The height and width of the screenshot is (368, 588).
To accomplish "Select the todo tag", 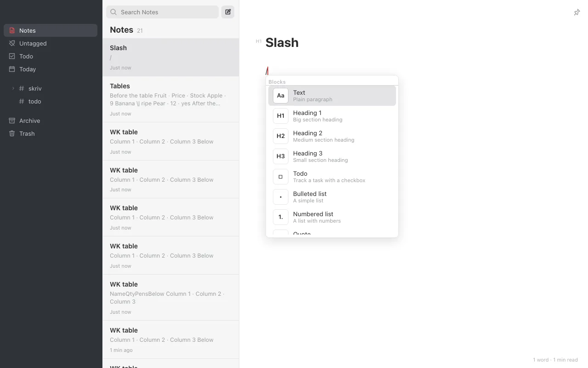I will tap(51, 101).
